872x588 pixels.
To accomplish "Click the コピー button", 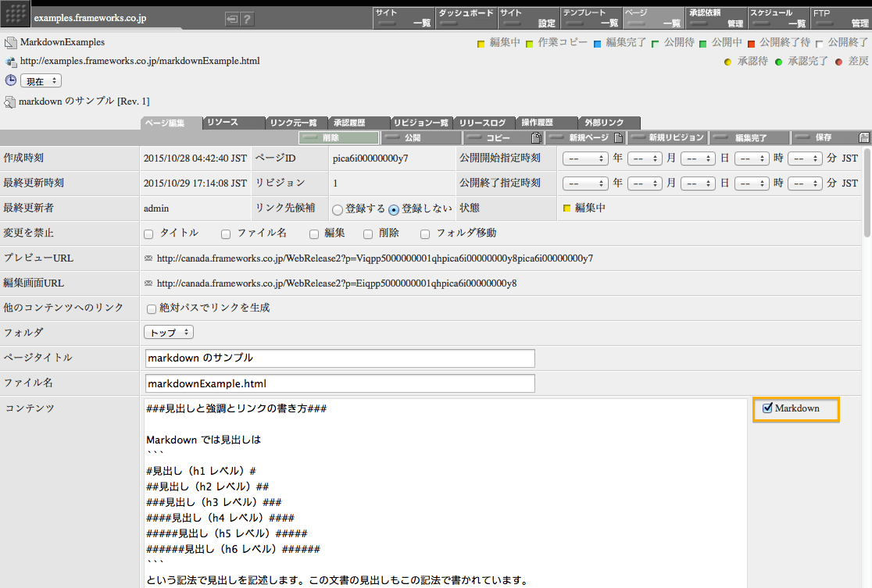I will pyautogui.click(x=502, y=138).
